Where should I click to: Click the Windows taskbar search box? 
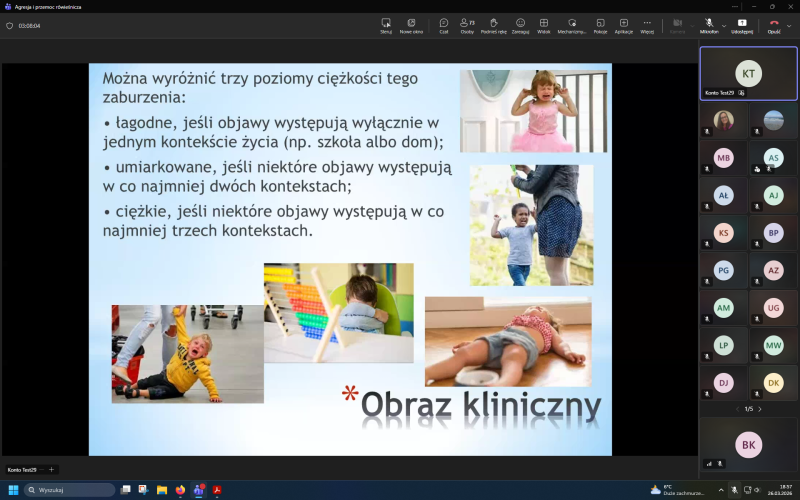[x=70, y=490]
